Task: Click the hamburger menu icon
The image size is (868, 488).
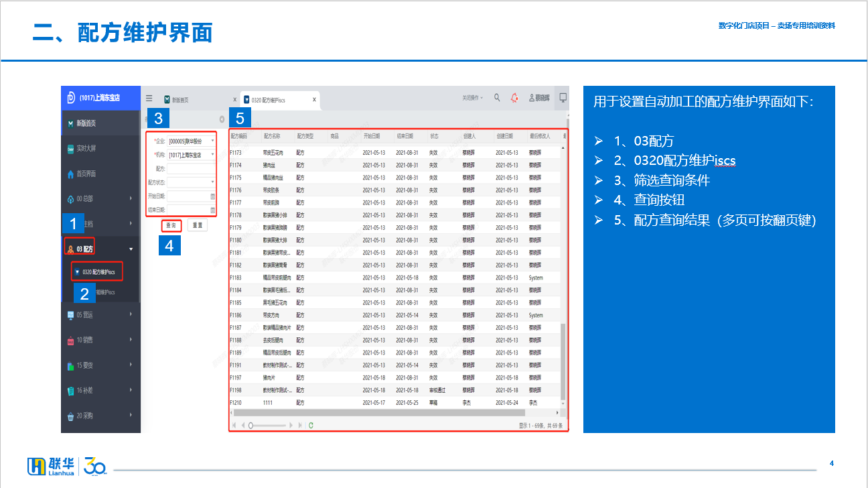Action: (x=149, y=98)
